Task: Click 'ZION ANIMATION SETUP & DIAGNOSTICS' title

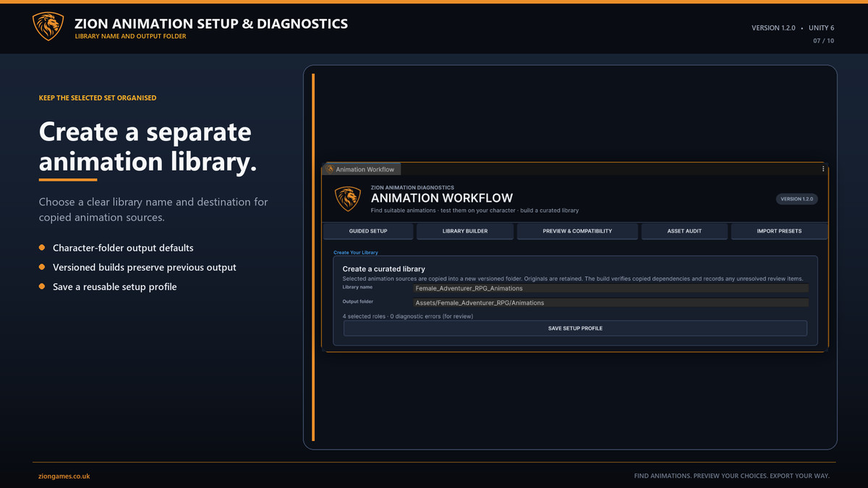Action: coord(211,24)
